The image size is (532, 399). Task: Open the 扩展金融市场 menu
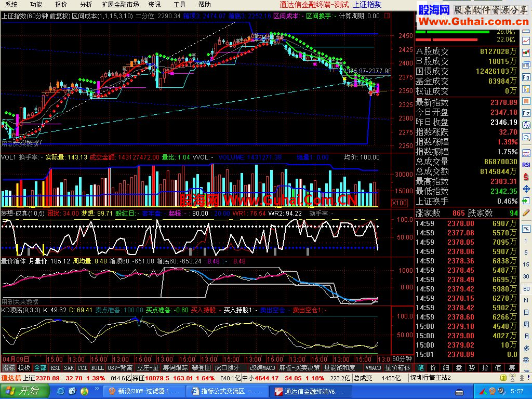tap(120, 4)
